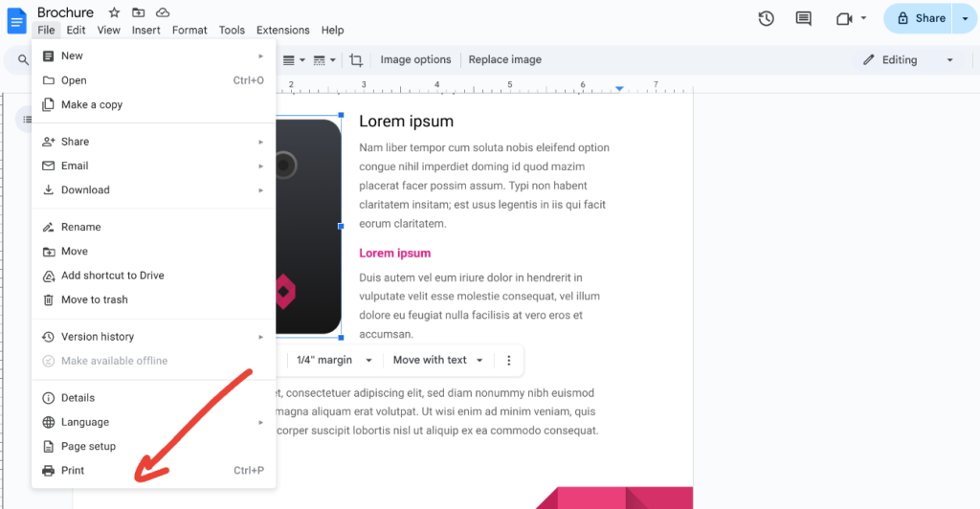Open the comments panel icon

click(803, 18)
